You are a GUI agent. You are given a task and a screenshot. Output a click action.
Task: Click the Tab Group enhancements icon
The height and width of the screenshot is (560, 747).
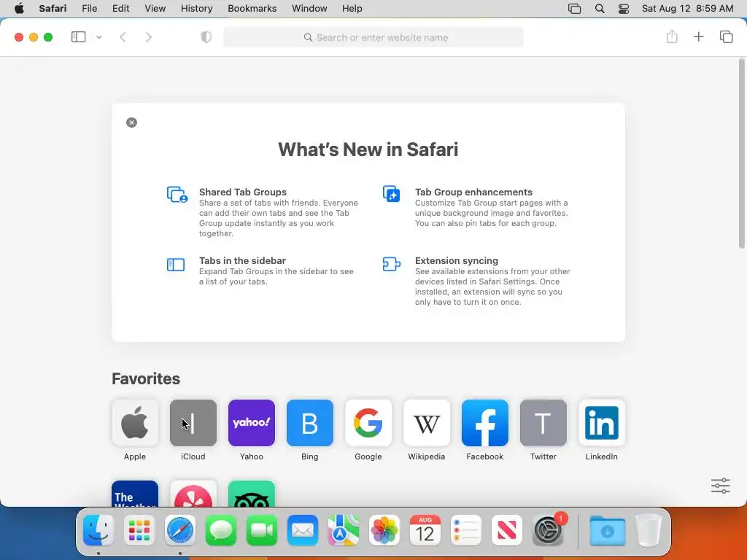point(392,194)
